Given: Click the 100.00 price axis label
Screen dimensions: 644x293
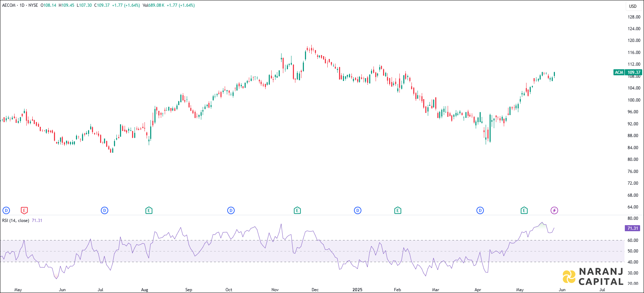Looking at the screenshot, I should click(x=634, y=100).
